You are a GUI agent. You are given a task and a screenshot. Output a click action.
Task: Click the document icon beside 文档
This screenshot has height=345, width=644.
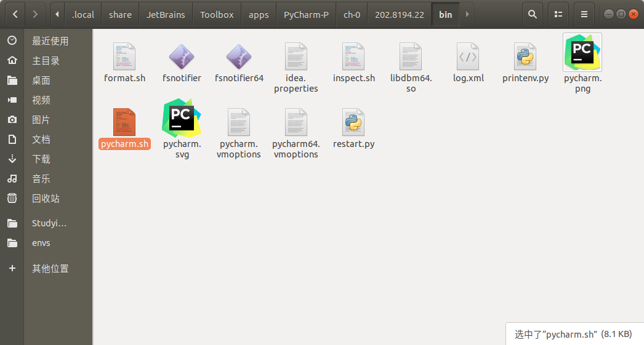click(x=12, y=139)
